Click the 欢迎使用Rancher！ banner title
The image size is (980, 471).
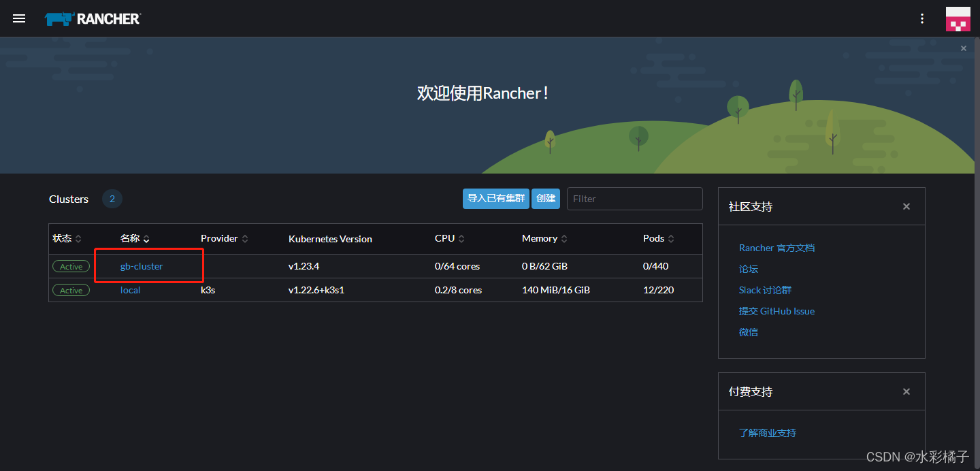tap(483, 93)
